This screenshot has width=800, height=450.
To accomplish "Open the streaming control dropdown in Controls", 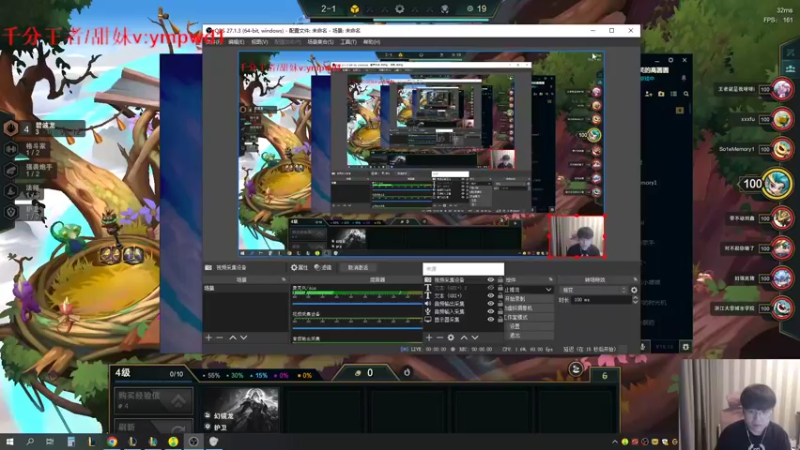I will pos(548,290).
